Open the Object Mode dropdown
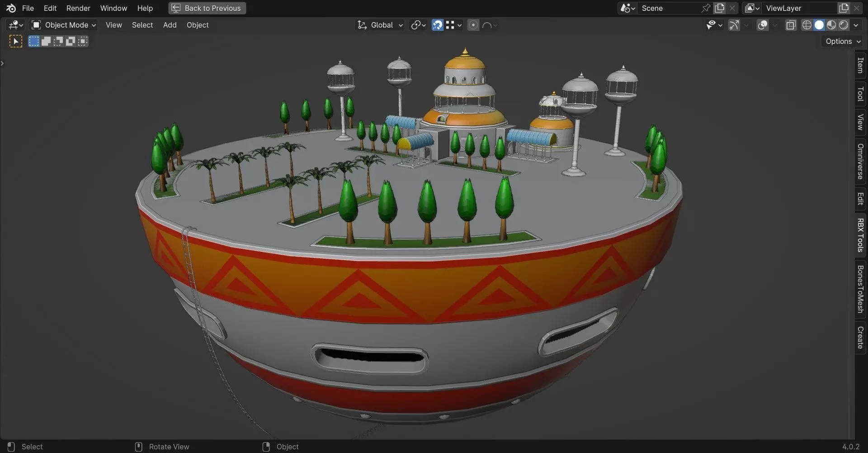 click(x=63, y=25)
